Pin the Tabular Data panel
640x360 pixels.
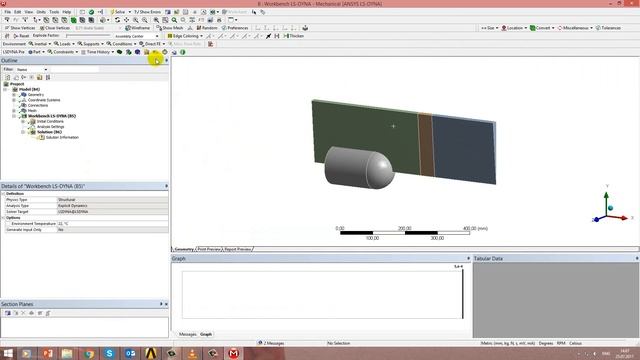click(637, 258)
